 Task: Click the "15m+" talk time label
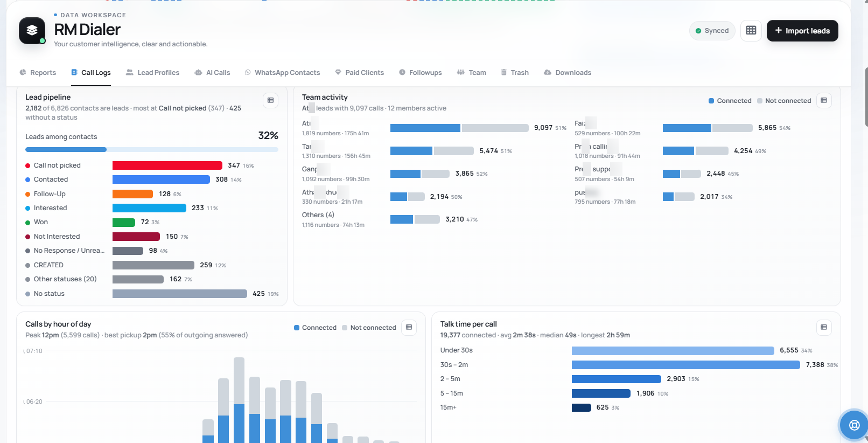point(449,407)
